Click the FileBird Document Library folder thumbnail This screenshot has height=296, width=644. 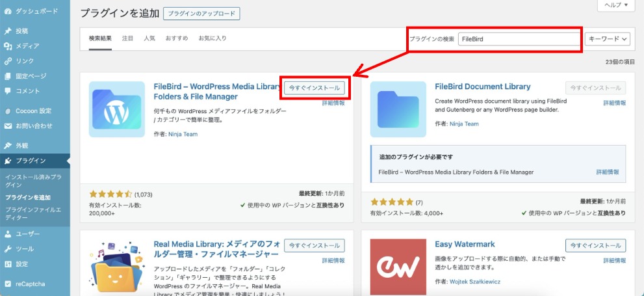pyautogui.click(x=398, y=109)
